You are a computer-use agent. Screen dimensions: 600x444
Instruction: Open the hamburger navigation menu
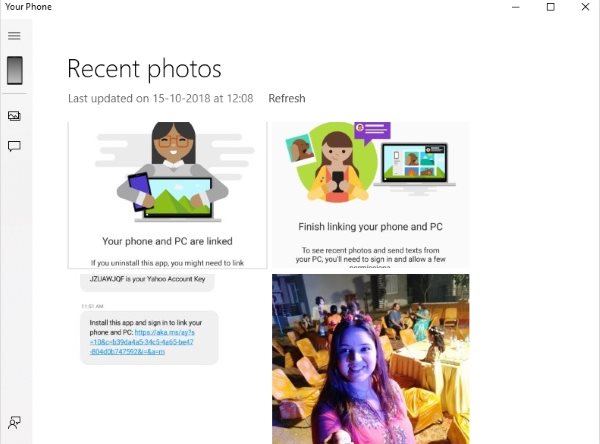point(14,36)
